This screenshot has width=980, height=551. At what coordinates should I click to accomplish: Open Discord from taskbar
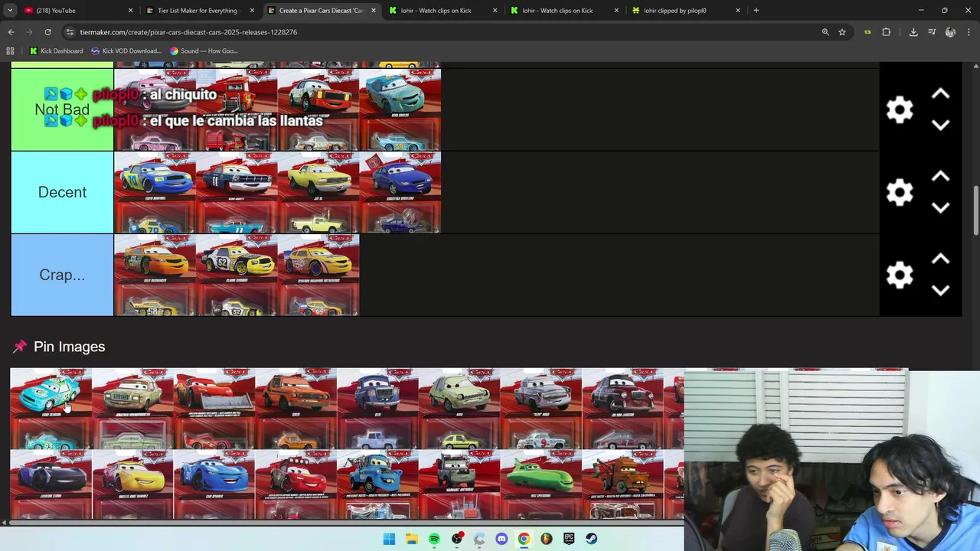[501, 539]
